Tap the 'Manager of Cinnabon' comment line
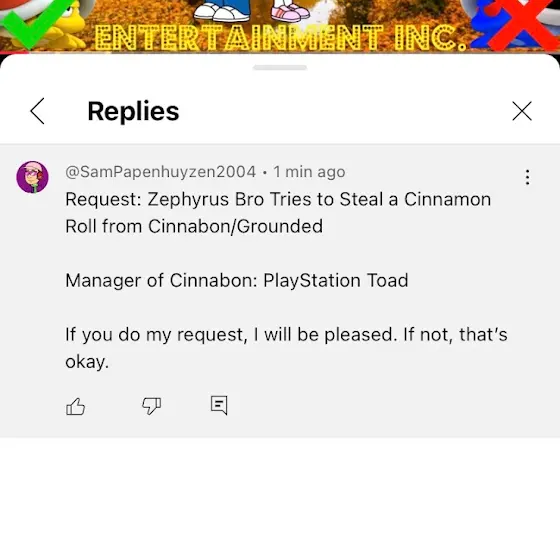The image size is (560, 560). 237,280
